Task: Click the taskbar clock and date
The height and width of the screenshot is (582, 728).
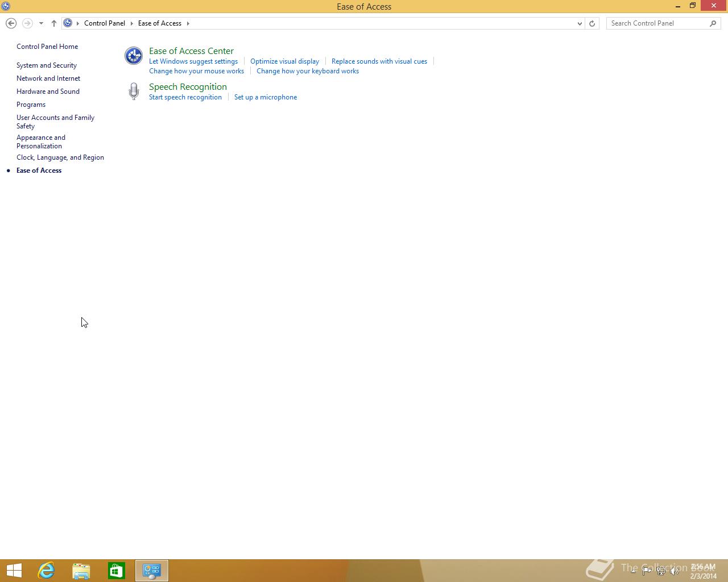Action: (703, 571)
